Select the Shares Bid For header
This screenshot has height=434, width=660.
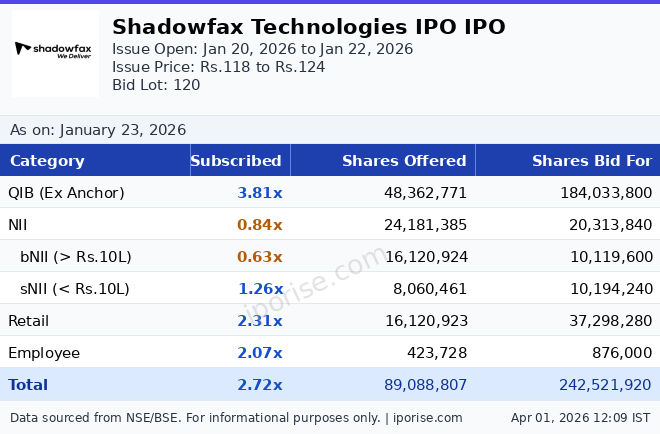point(591,161)
